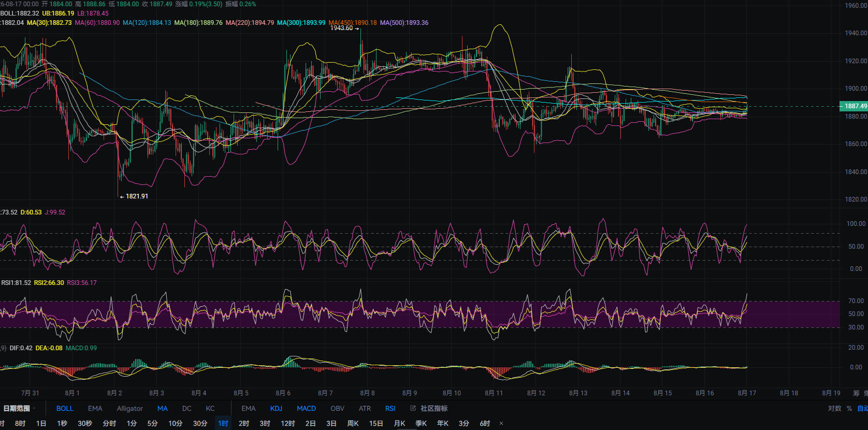Toggle the BOLL main-chart indicator
This screenshot has width=868, height=430.
(x=65, y=408)
